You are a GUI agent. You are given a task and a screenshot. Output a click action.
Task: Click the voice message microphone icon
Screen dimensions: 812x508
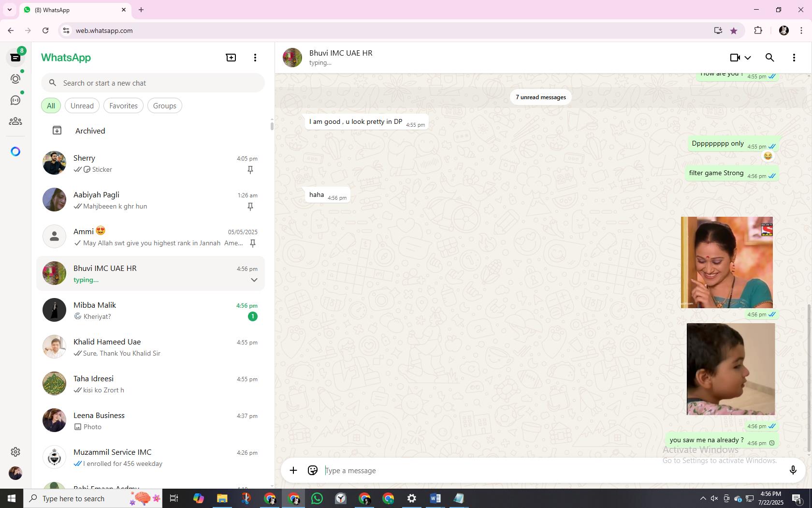[x=793, y=470]
